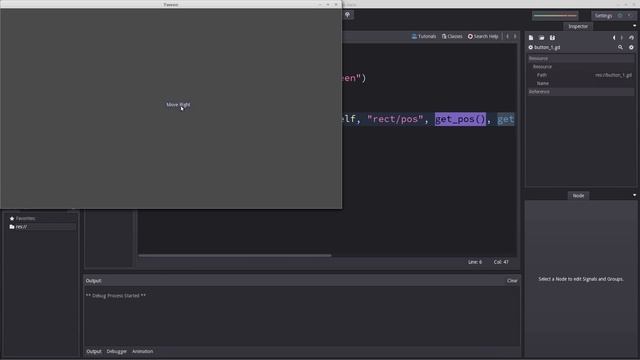This screenshot has width=640, height=360.
Task: Open Inspector object properties gear icon
Action: click(631, 47)
